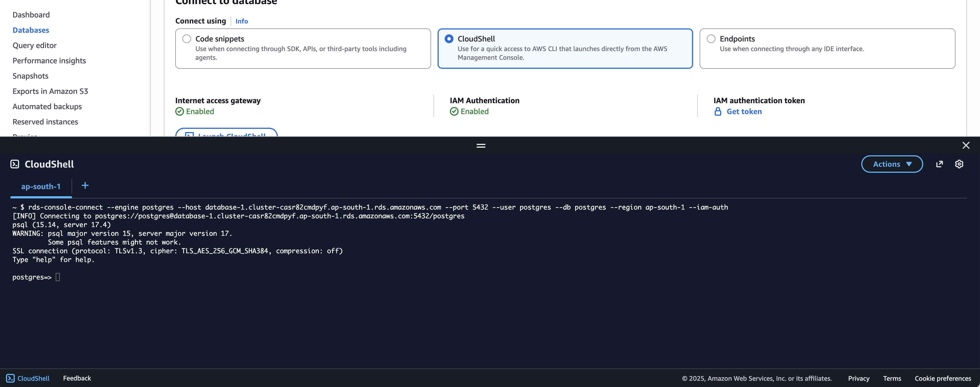Open a new CloudShell tab with plus icon
The height and width of the screenshot is (387, 980).
tap(84, 186)
